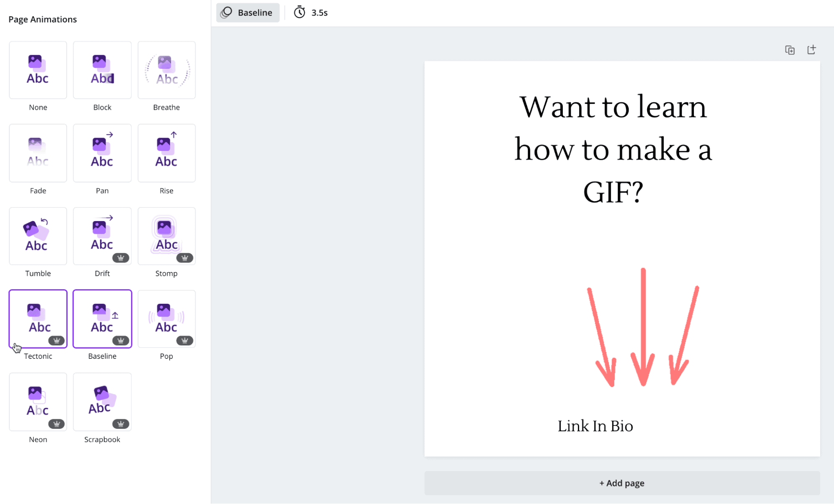This screenshot has width=834, height=504.
Task: Select the Scrapbook animation
Action: click(102, 402)
